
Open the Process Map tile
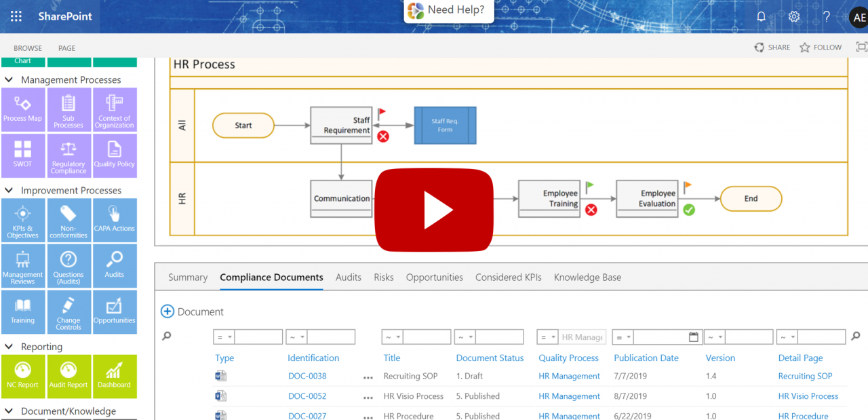click(23, 109)
